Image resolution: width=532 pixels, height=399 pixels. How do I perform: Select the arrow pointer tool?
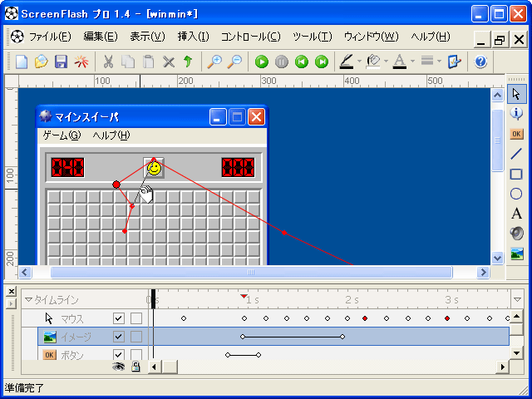click(516, 94)
